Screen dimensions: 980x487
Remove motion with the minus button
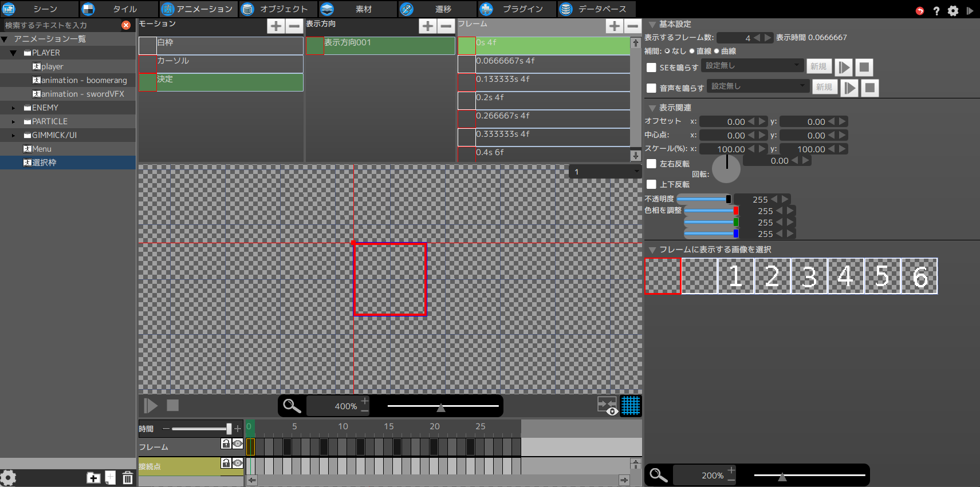294,26
